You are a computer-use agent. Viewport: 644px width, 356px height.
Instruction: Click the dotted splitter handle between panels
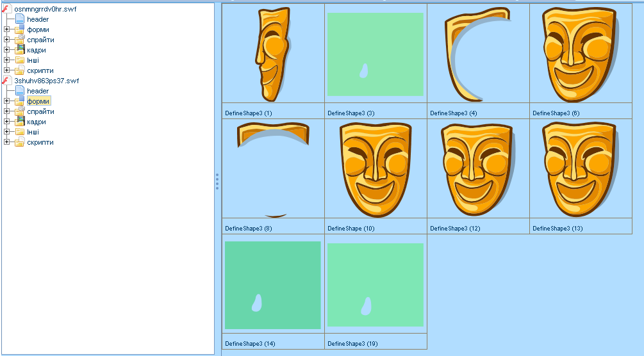(x=217, y=181)
